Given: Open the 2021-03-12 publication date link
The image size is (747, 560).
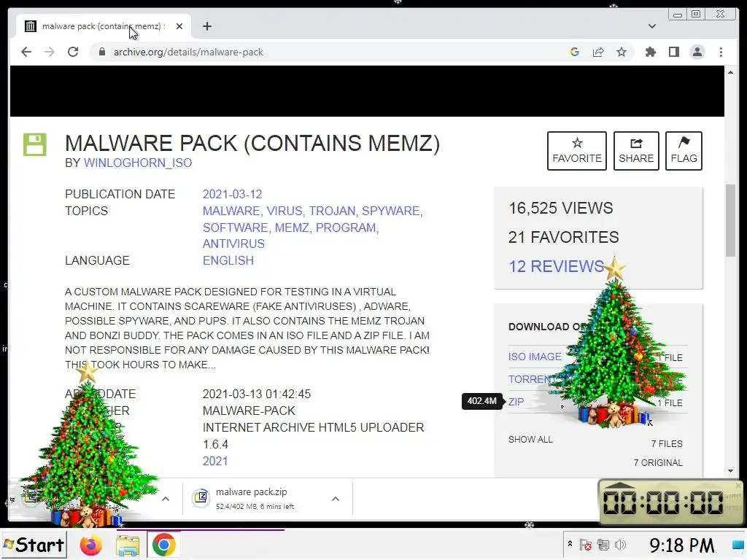Looking at the screenshot, I should [x=232, y=194].
